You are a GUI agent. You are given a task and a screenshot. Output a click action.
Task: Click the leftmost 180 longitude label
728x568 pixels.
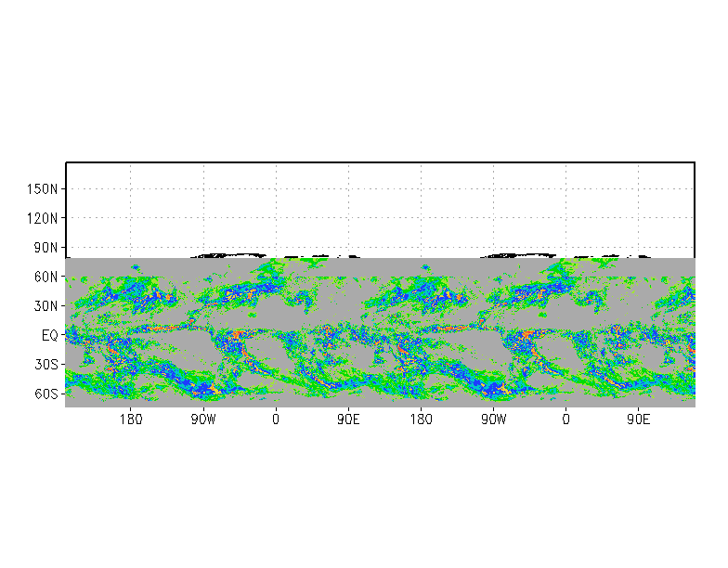coord(131,420)
